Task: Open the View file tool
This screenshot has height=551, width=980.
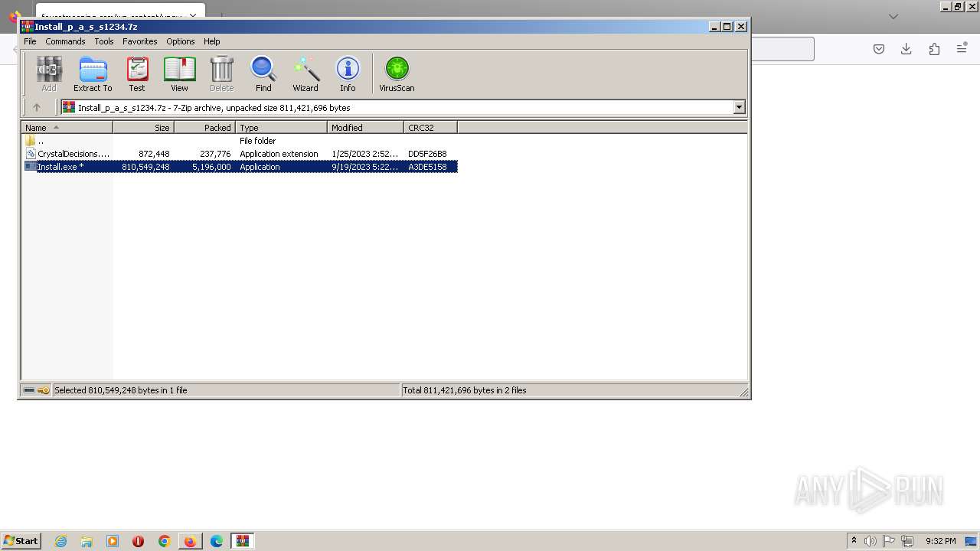Action: [x=179, y=74]
